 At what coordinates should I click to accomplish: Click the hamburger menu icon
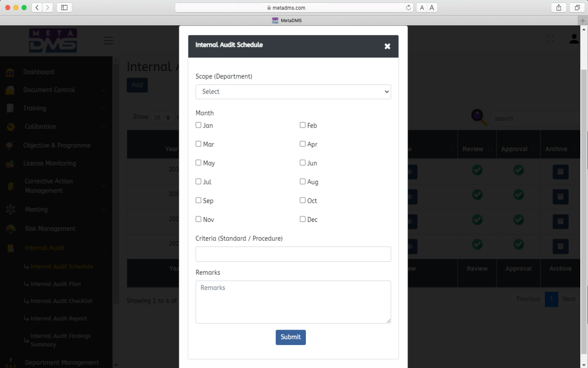click(x=108, y=40)
